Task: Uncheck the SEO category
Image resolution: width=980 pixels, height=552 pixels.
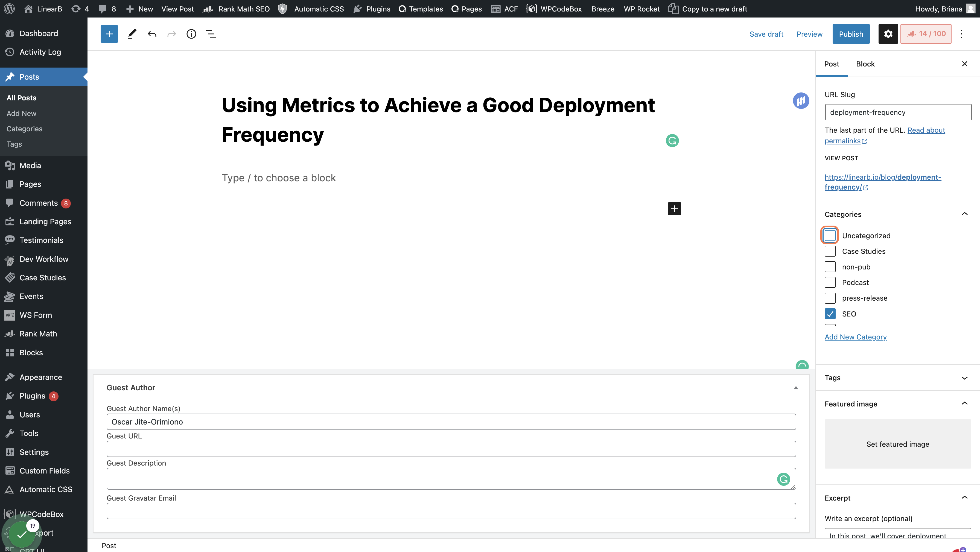Action: point(830,314)
